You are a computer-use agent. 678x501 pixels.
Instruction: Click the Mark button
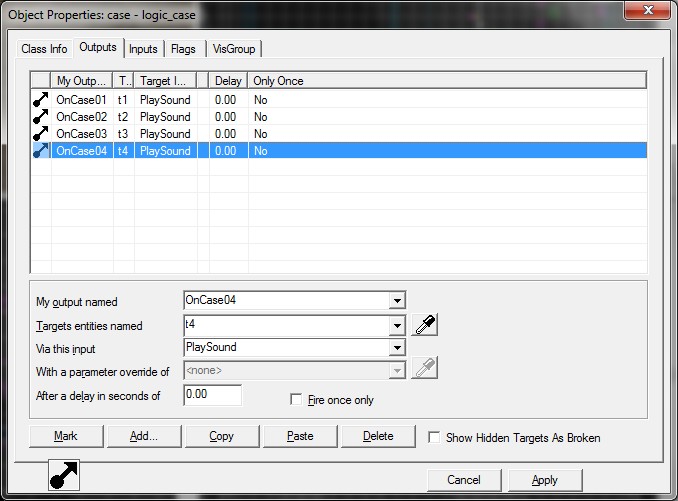(66, 436)
